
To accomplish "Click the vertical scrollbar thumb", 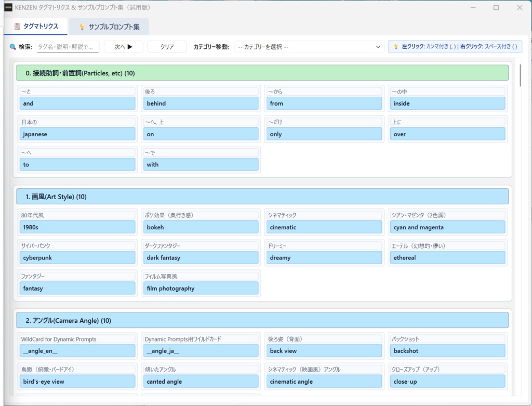I will click(x=521, y=75).
